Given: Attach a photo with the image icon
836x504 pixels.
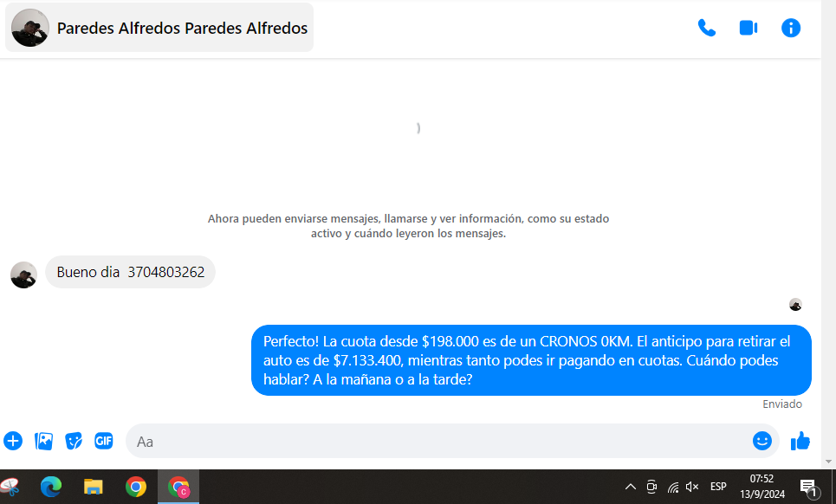Looking at the screenshot, I should tap(43, 441).
